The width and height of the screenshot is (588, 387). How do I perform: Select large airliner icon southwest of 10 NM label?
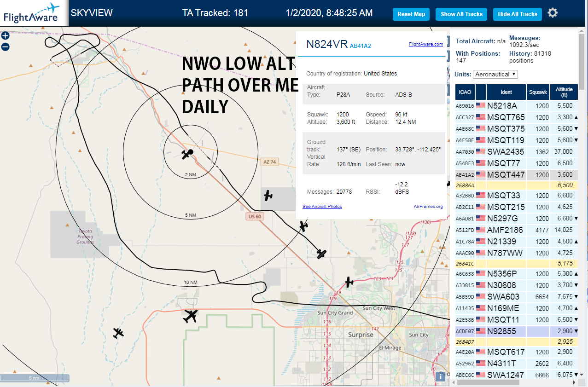tap(190, 316)
